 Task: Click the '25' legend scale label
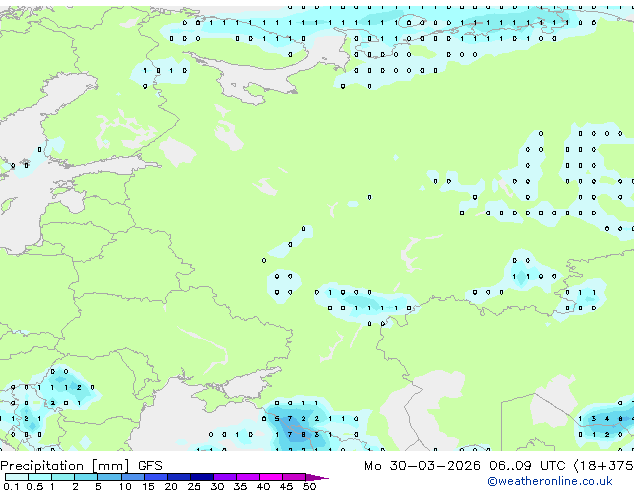coord(194,486)
